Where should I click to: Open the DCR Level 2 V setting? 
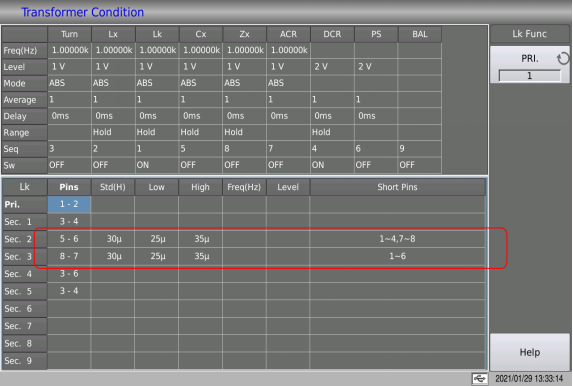point(332,67)
